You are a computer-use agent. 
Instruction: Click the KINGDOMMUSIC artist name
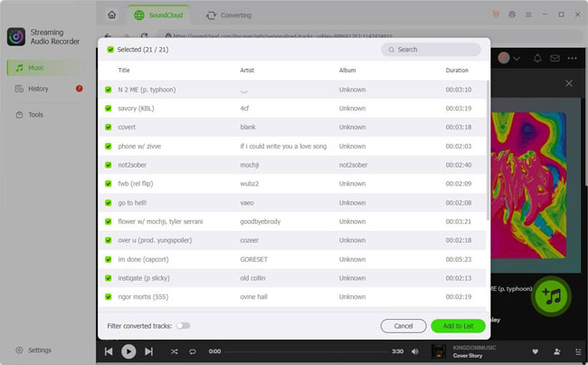point(474,348)
